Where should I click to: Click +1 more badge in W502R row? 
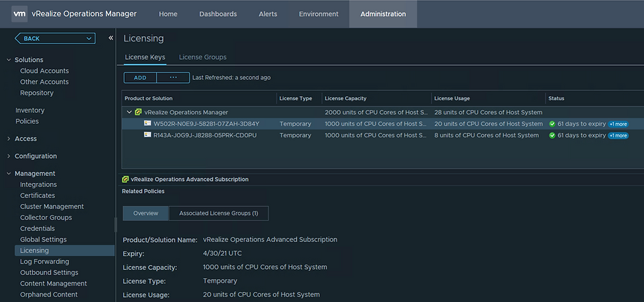[618, 124]
